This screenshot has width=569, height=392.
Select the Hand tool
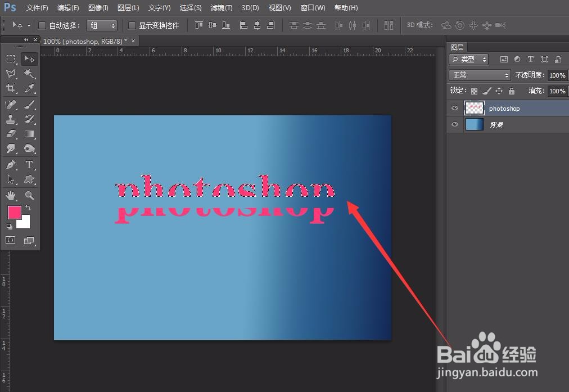click(11, 196)
